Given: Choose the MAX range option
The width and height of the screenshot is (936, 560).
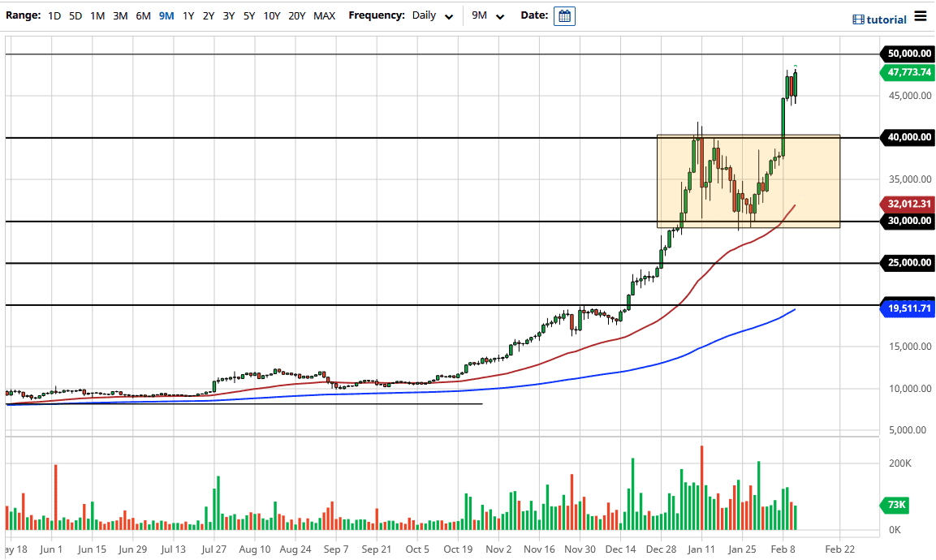Looking at the screenshot, I should 324,15.
